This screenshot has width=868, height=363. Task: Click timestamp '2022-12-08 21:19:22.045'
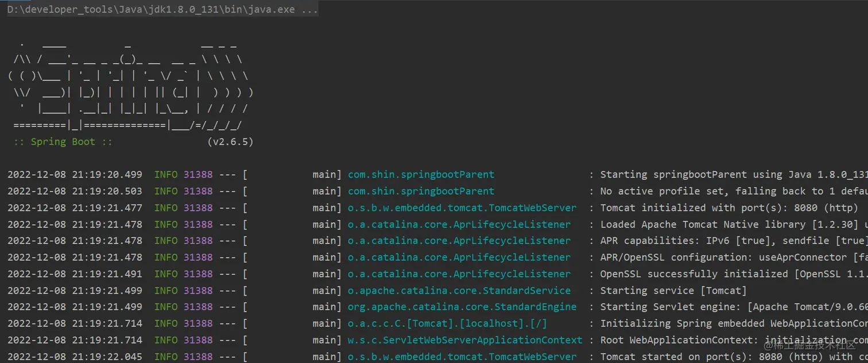coord(75,357)
